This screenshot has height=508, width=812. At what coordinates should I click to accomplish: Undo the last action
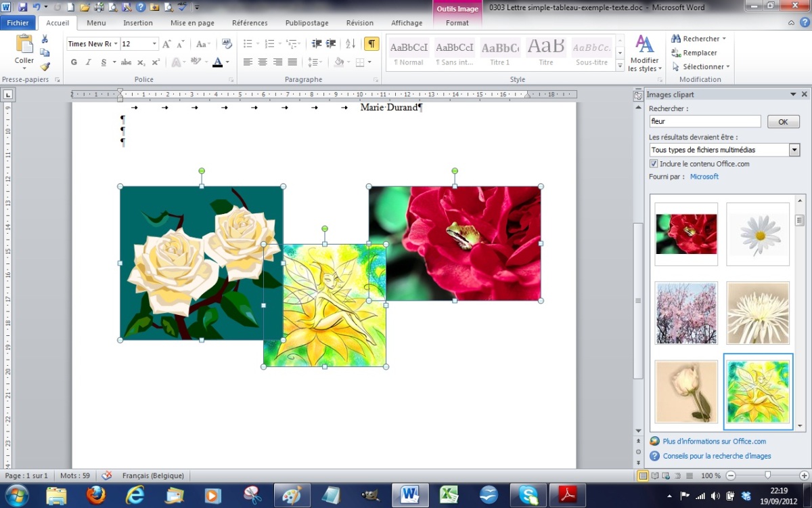[37, 7]
